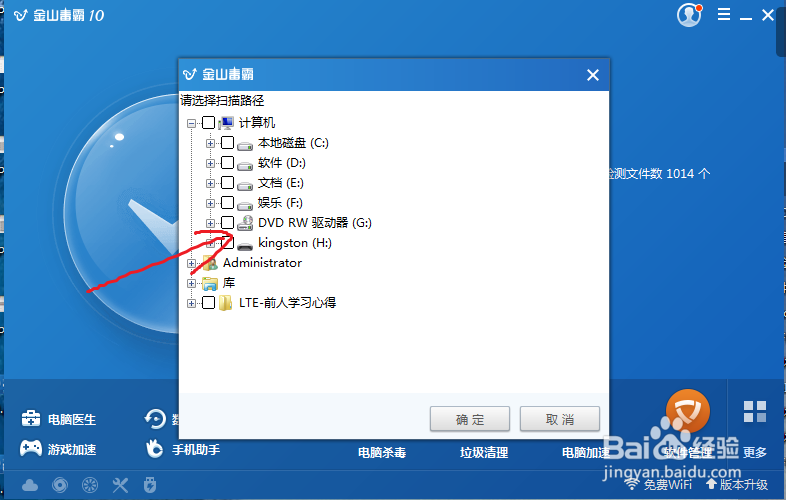Viewport: 786px width, 500px height.
Task: Open the user account avatar icon
Action: 689,15
